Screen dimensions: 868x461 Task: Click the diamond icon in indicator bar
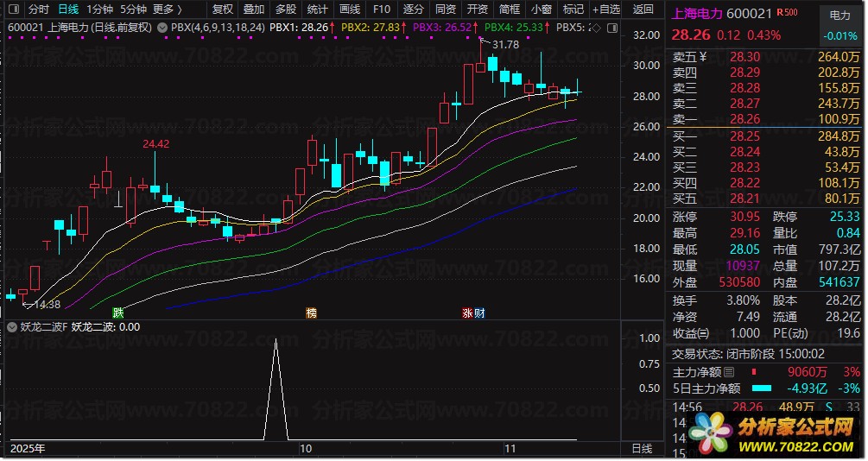coord(597,28)
